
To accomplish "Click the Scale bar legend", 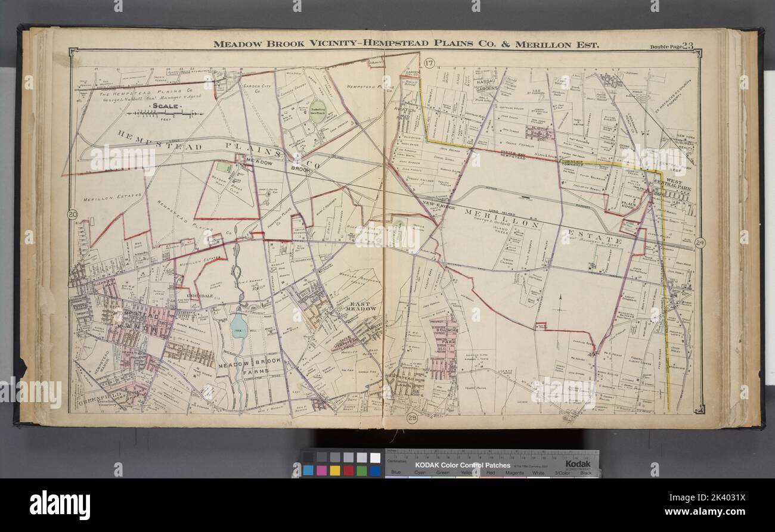I will [161, 111].
